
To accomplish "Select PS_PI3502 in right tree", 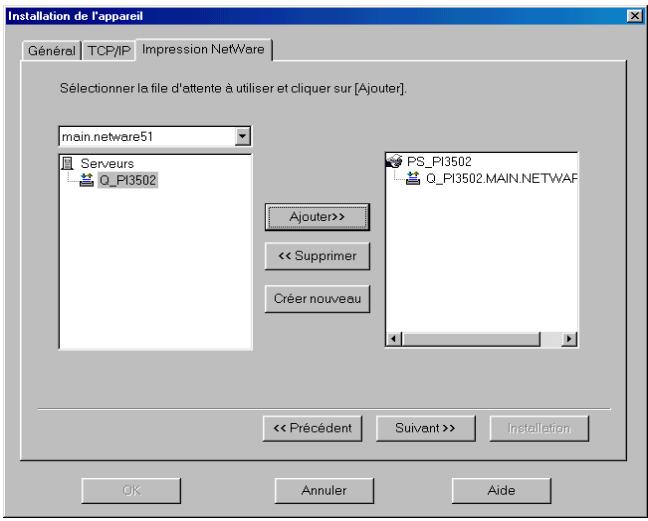I will pyautogui.click(x=439, y=161).
